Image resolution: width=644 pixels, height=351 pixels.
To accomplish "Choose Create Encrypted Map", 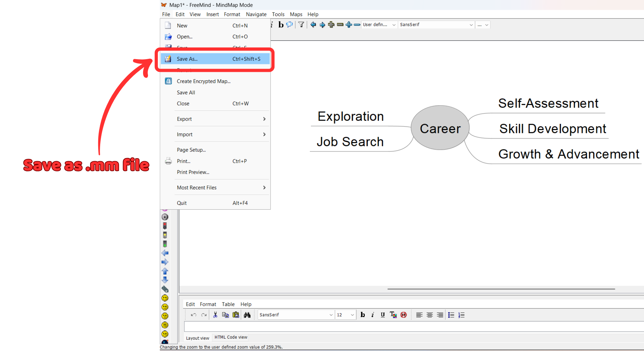I will point(215,81).
